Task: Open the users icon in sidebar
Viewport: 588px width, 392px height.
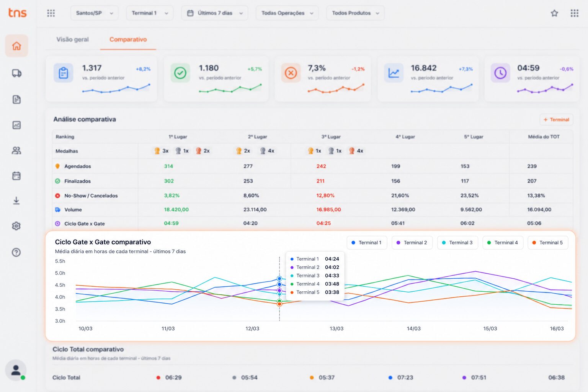Action: coord(16,150)
